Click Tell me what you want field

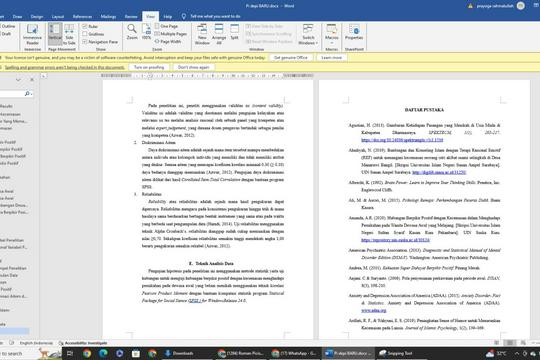point(215,16)
